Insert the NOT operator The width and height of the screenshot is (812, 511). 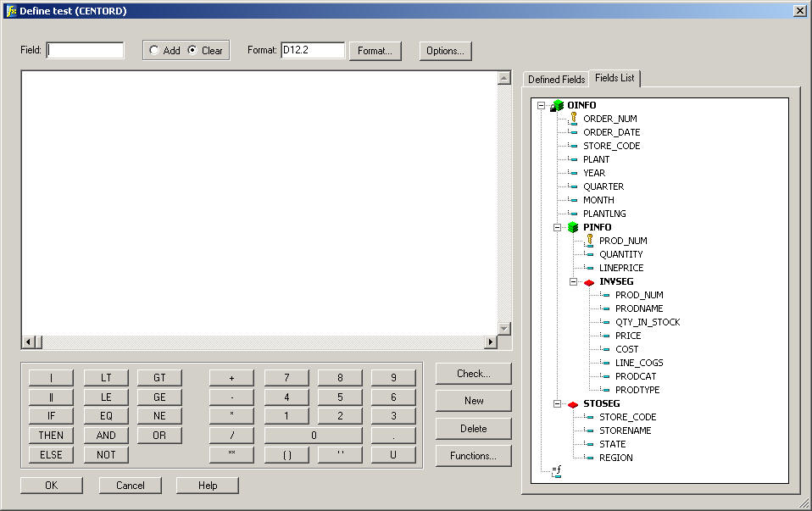pyautogui.click(x=106, y=454)
